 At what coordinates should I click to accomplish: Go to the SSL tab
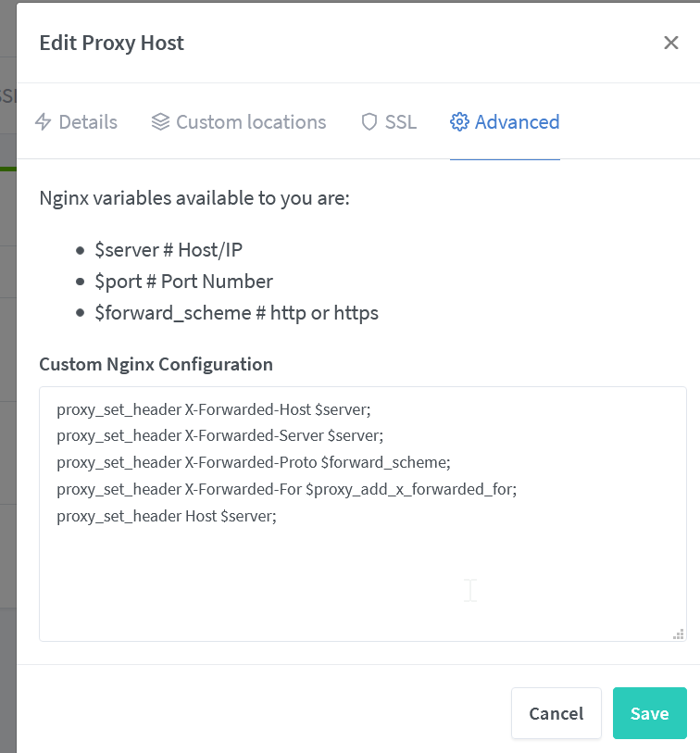click(401, 122)
